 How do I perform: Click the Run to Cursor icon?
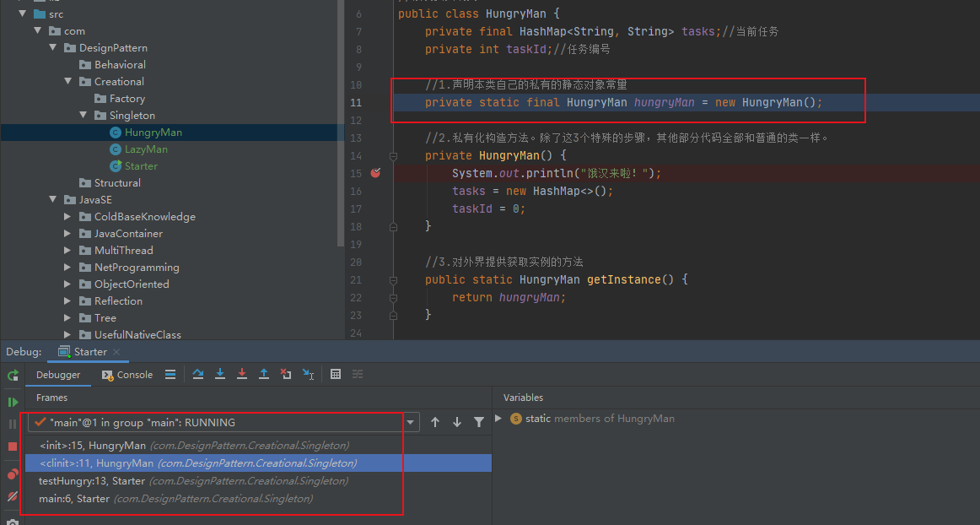[x=308, y=374]
